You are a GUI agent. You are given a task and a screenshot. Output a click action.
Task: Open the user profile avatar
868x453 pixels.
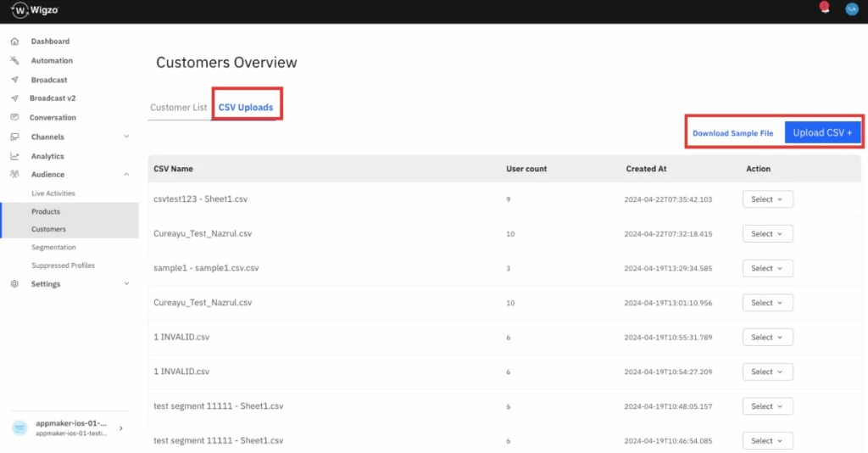pyautogui.click(x=851, y=9)
